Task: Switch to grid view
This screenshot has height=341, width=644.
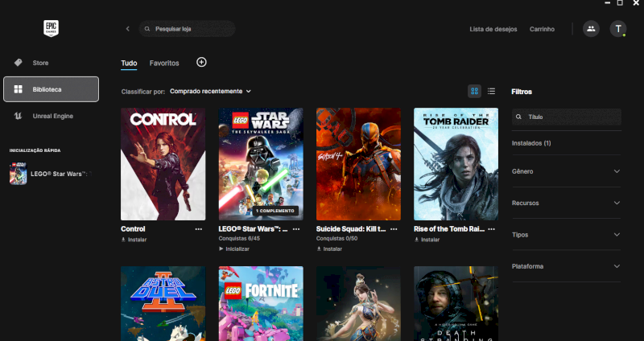Action: click(x=474, y=91)
